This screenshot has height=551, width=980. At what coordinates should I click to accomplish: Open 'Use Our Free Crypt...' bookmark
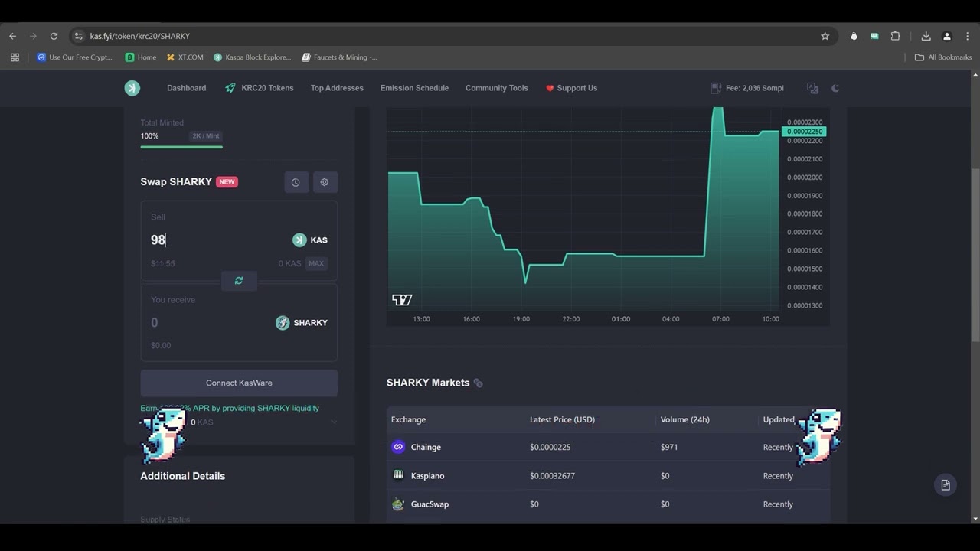click(x=74, y=57)
